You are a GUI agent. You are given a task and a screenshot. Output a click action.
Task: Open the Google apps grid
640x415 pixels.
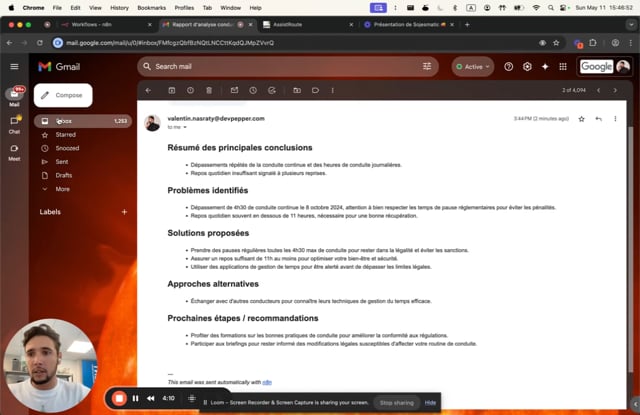point(563,67)
